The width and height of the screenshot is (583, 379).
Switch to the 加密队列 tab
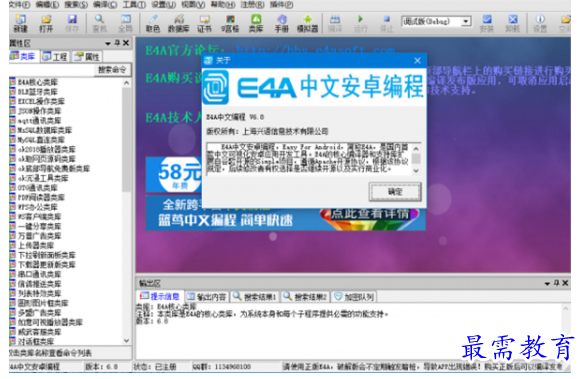(x=354, y=296)
